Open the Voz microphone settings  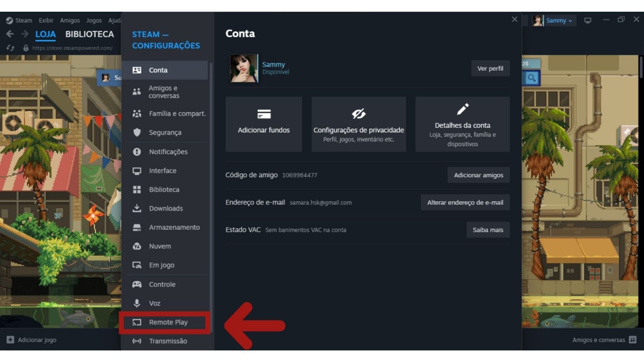point(155,303)
